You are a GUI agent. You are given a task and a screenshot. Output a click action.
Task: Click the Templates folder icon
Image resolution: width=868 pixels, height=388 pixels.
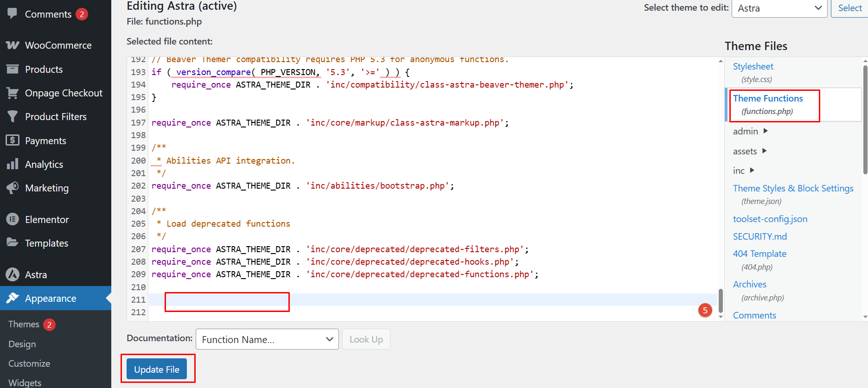point(13,242)
